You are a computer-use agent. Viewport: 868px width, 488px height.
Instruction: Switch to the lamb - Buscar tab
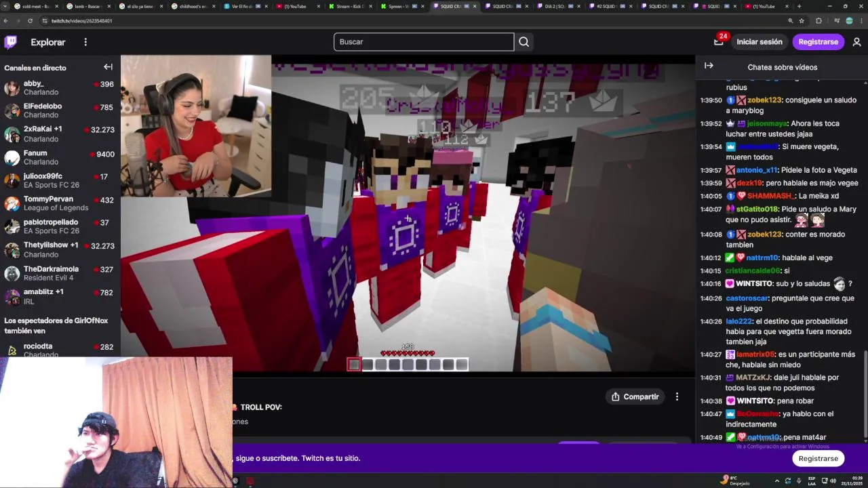(88, 6)
